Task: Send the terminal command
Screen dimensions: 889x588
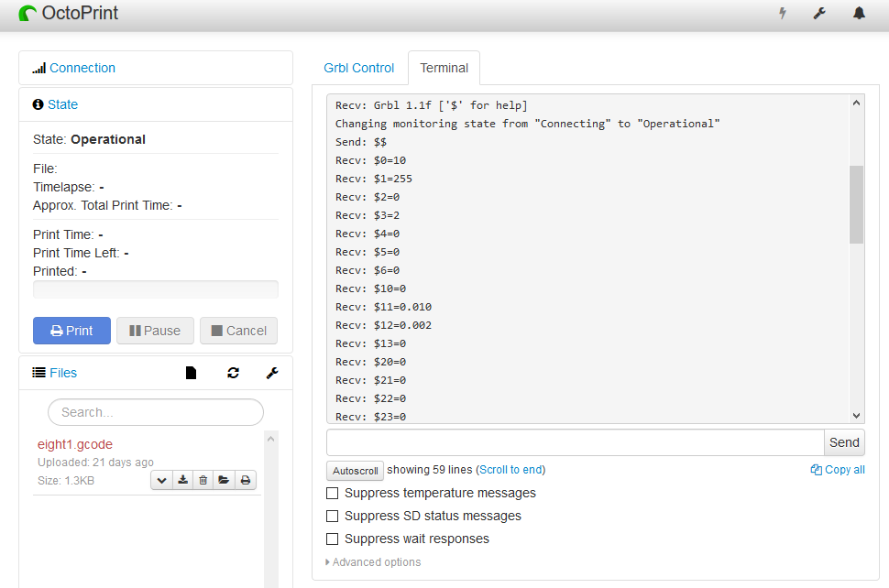Action: (844, 442)
